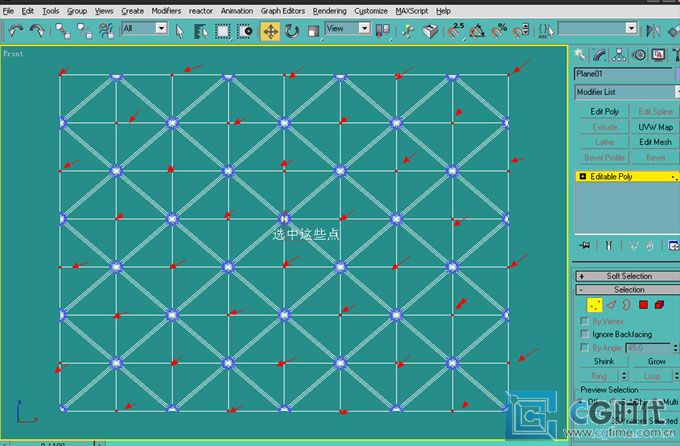The width and height of the screenshot is (680, 446).
Task: Open the Motion command panel tab
Action: coord(639,55)
